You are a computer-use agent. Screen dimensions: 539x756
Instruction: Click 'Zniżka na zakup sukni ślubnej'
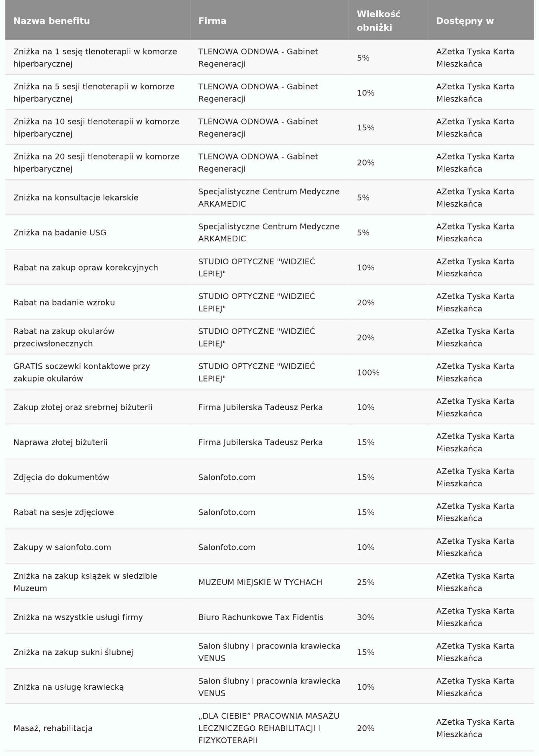(73, 653)
